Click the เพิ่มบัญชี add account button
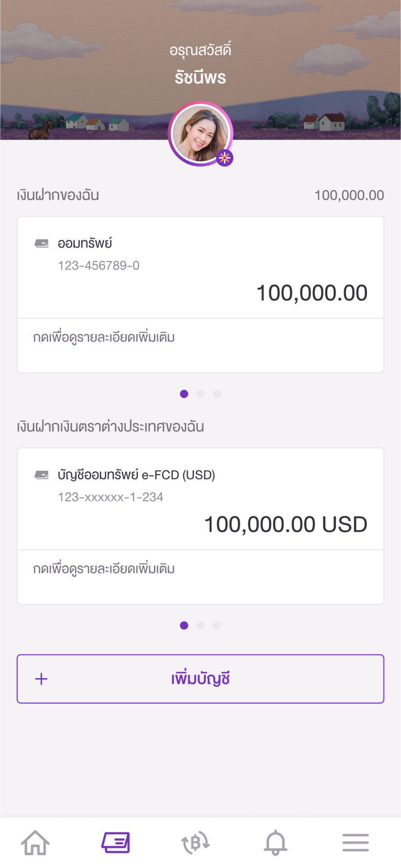Viewport: 401px width, 868px height. pyautogui.click(x=200, y=679)
